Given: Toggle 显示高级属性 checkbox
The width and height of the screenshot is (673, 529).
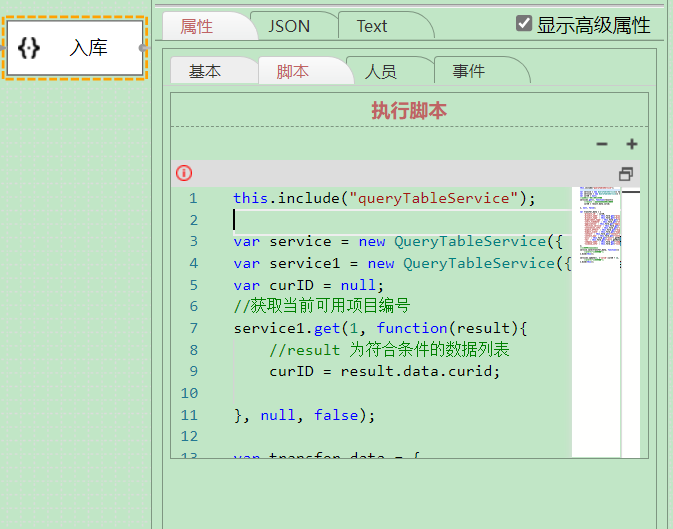Looking at the screenshot, I should 524,23.
